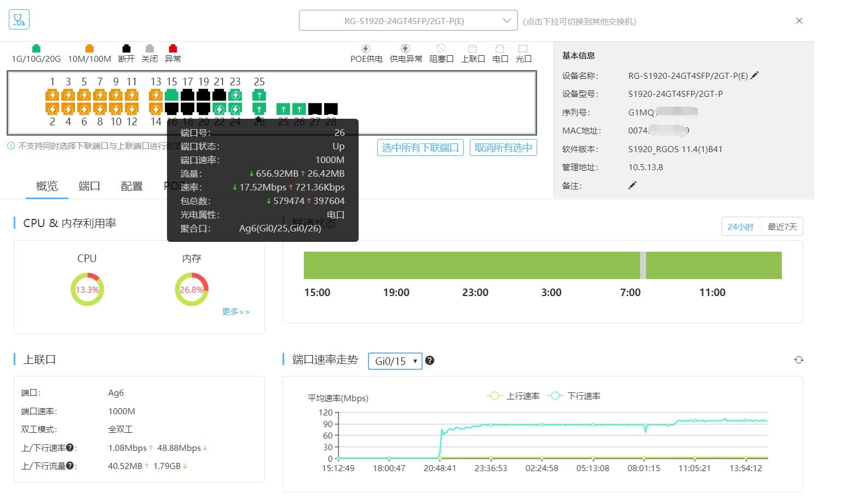The width and height of the screenshot is (841, 504).
Task: Switch to the 概览 tab
Action: click(47, 186)
